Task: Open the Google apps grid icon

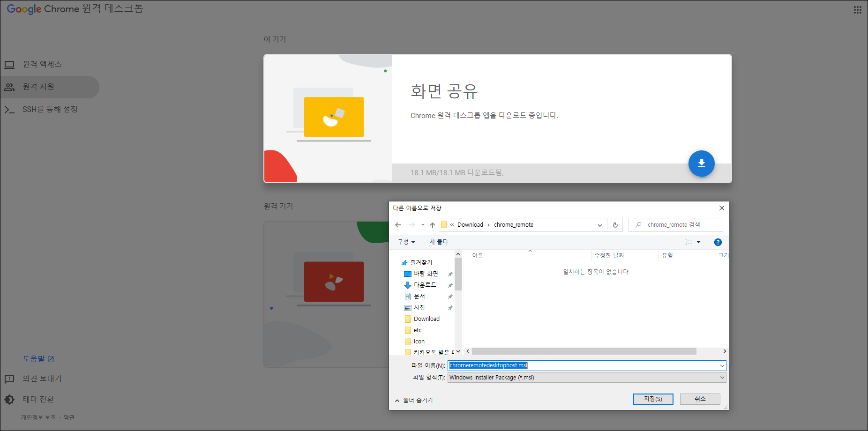Action: tap(857, 9)
